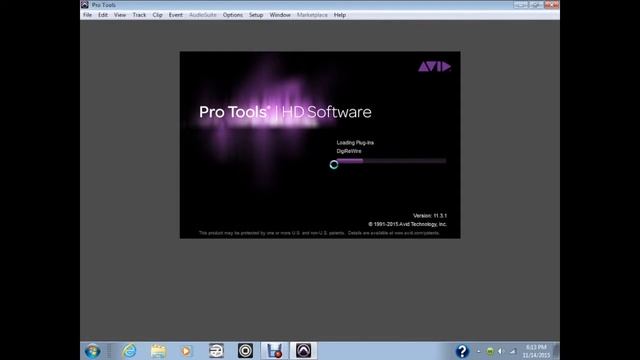Open the AudioSuite menu

click(203, 15)
